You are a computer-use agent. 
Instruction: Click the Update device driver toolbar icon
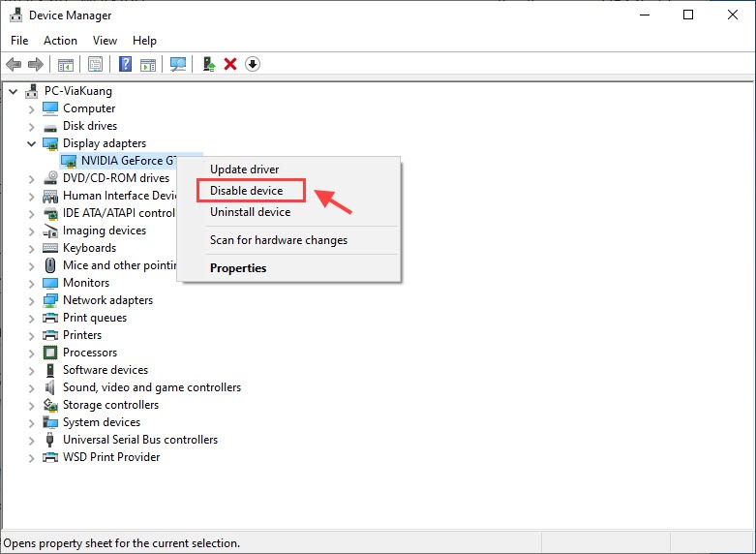(x=209, y=64)
